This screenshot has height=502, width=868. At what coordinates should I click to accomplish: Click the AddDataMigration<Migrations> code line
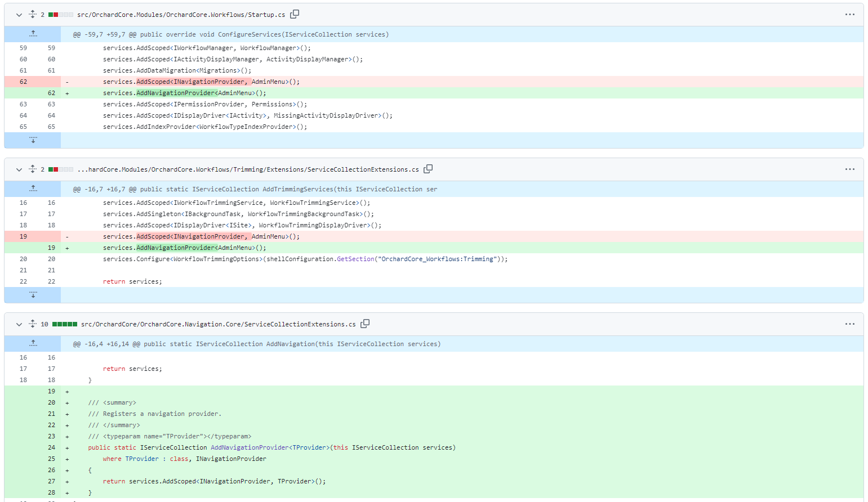point(177,70)
